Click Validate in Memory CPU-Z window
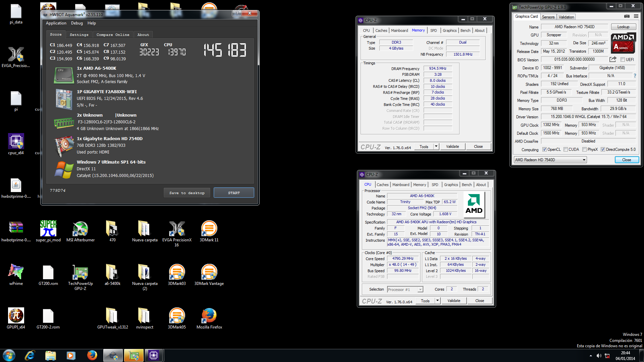The height and width of the screenshot is (362, 644). pos(452,146)
